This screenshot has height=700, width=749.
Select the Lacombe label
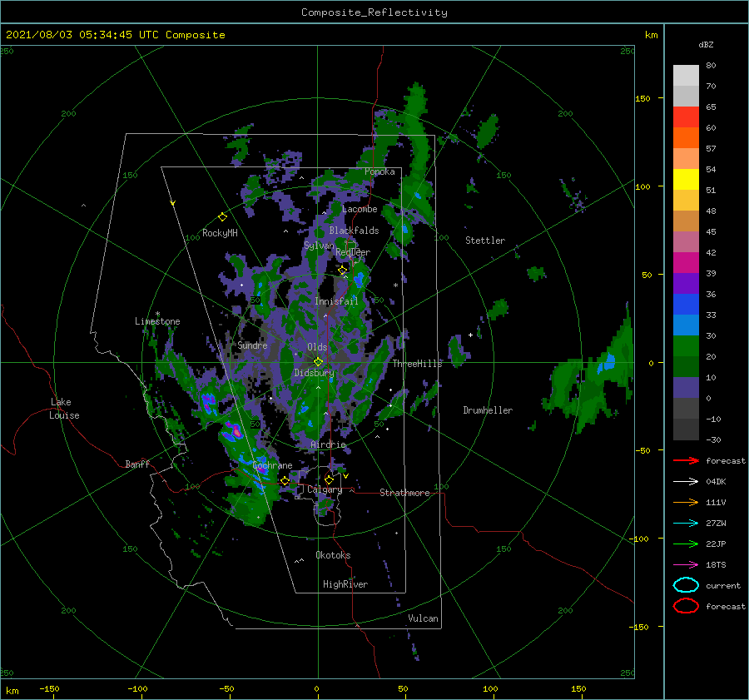(360, 209)
